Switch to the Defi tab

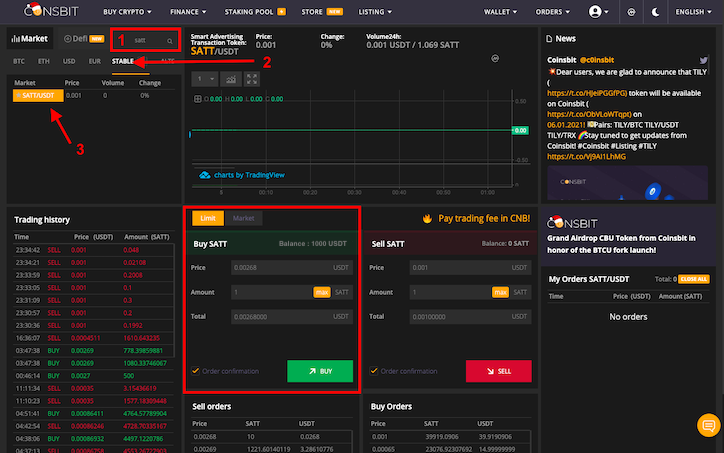[x=83, y=39]
